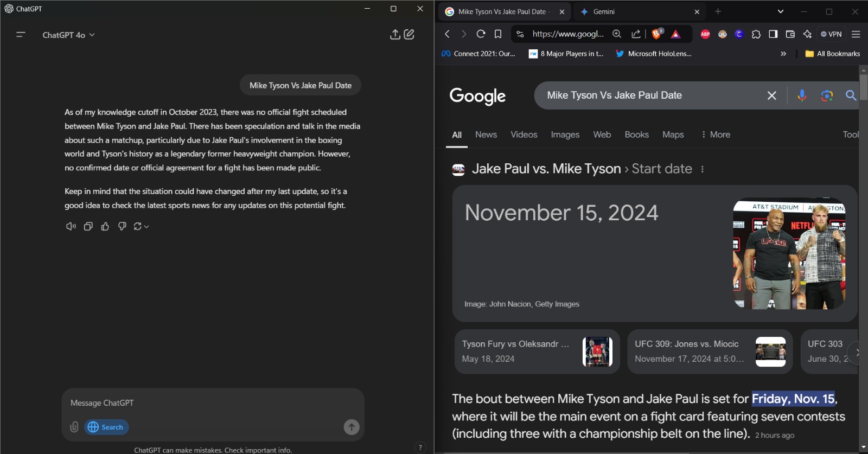Click the share page icon in address bar
868x454 pixels.
(x=636, y=34)
